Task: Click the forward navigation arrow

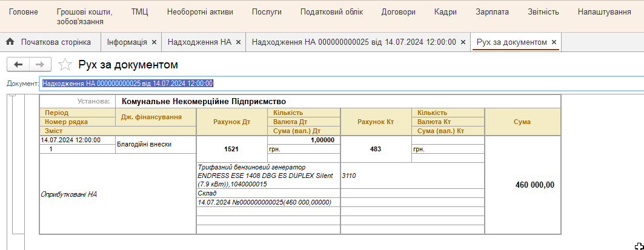Action: [x=39, y=65]
